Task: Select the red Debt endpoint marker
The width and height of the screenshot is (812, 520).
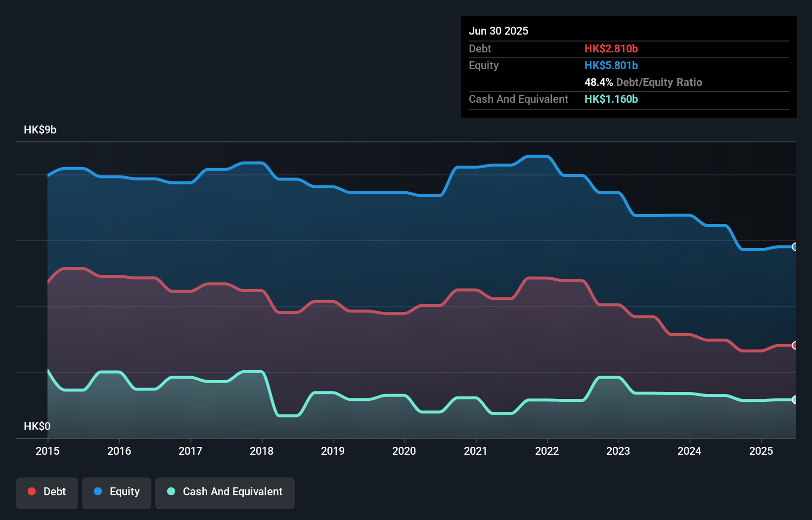Action: (x=795, y=346)
